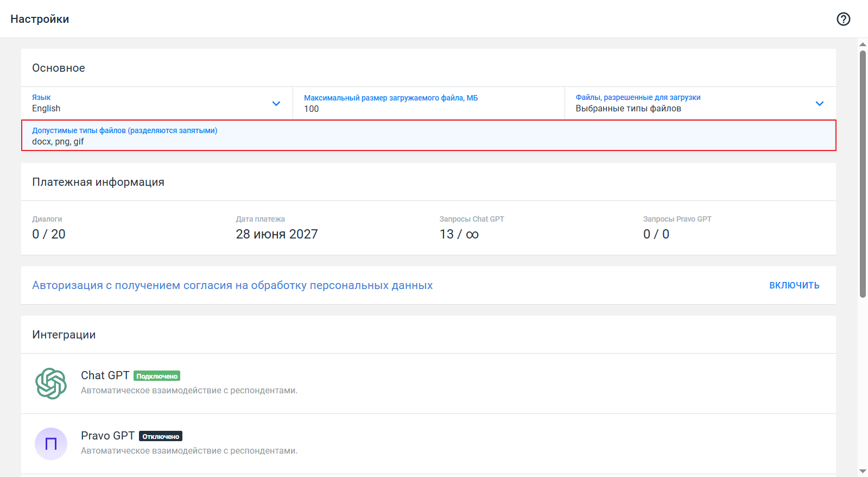Screen dimensions: 868x477
Task: Open the Chat GPT integration title
Action: (x=105, y=375)
